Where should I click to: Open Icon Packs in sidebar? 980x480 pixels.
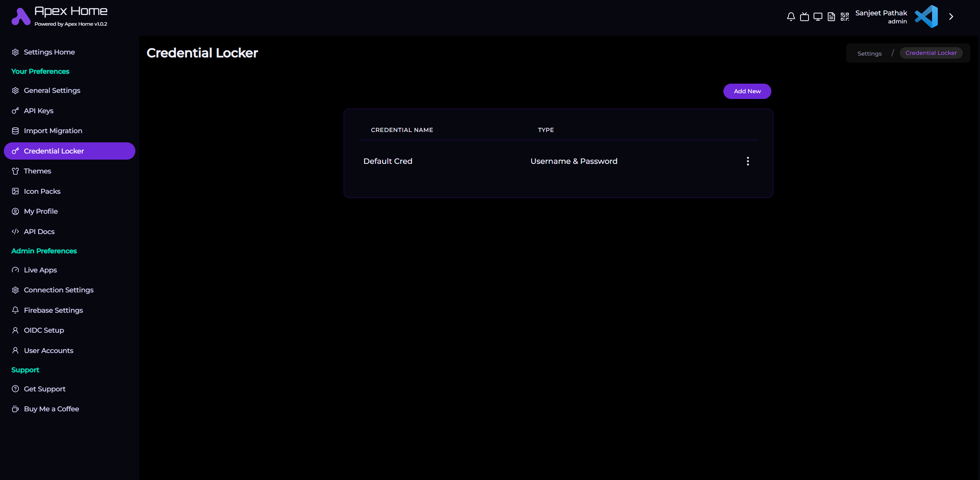click(42, 191)
